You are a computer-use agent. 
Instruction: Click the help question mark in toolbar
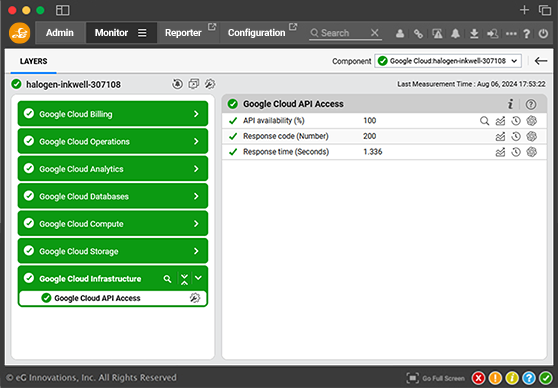[527, 34]
